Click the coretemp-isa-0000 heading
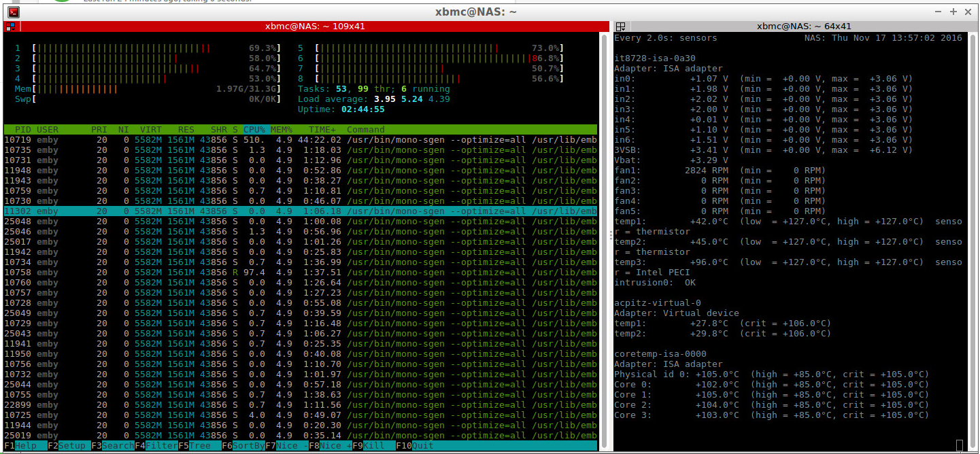This screenshot has width=980, height=454. [x=660, y=354]
